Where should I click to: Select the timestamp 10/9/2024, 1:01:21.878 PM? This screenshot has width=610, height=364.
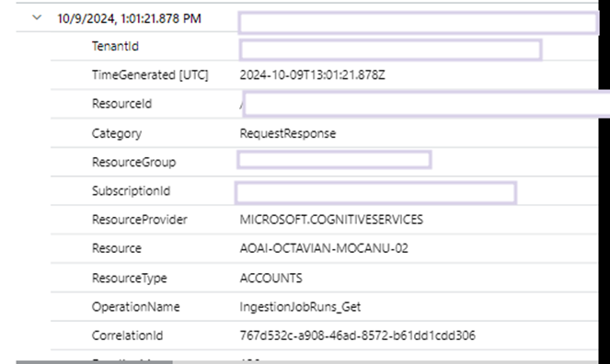click(x=129, y=18)
